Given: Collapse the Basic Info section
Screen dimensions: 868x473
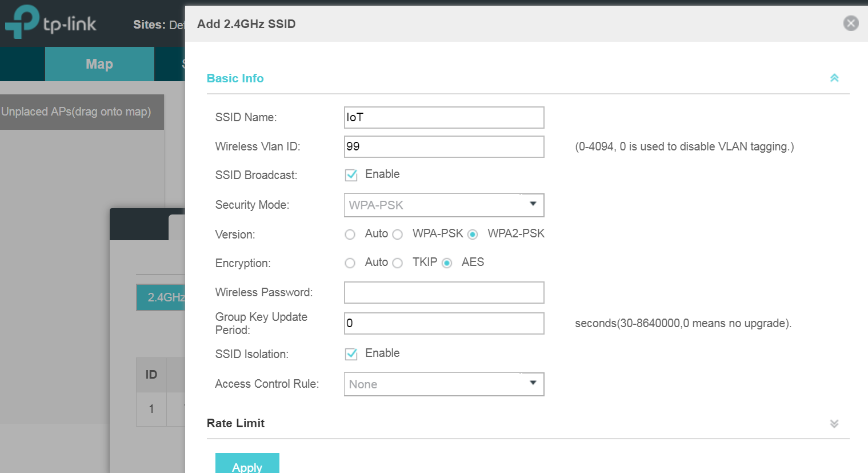Looking at the screenshot, I should [x=834, y=78].
